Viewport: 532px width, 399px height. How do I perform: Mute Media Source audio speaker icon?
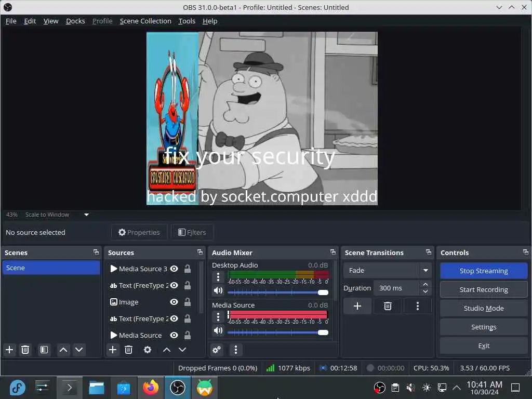(218, 330)
